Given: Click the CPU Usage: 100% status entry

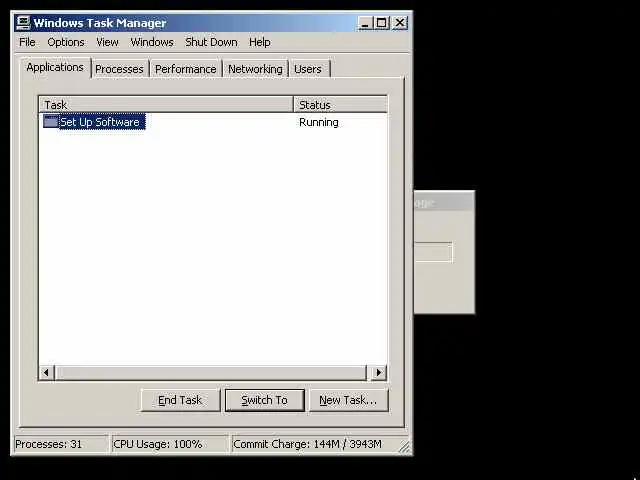Looking at the screenshot, I should tap(169, 444).
